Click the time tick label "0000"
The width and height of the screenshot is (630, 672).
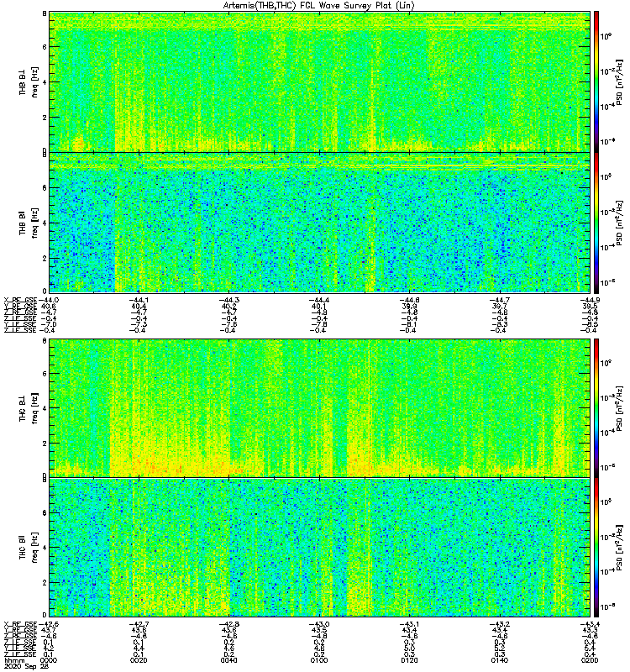point(49,660)
